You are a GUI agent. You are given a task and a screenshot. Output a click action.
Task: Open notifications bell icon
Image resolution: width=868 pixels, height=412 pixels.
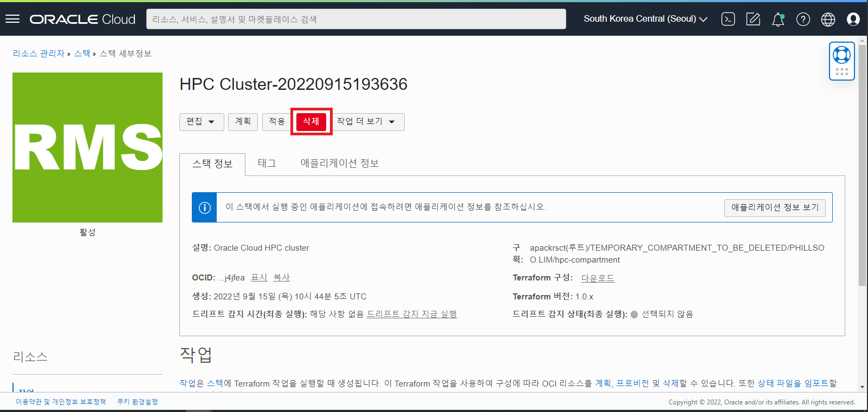778,19
